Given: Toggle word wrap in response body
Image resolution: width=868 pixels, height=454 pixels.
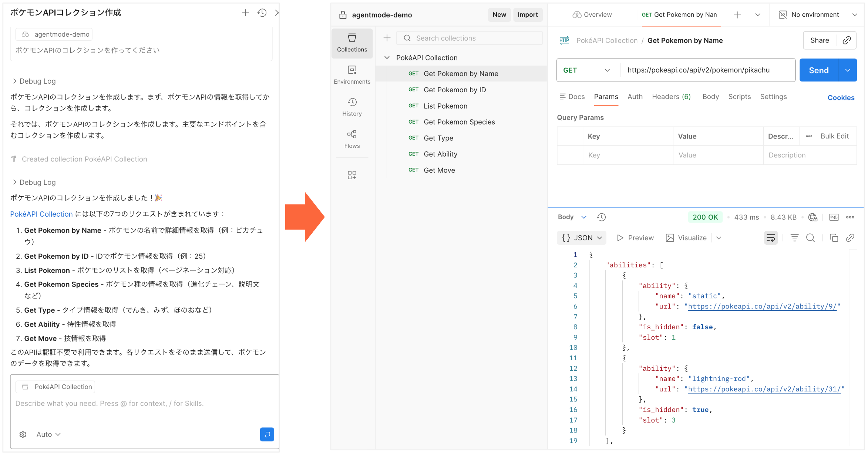Looking at the screenshot, I should (x=771, y=238).
